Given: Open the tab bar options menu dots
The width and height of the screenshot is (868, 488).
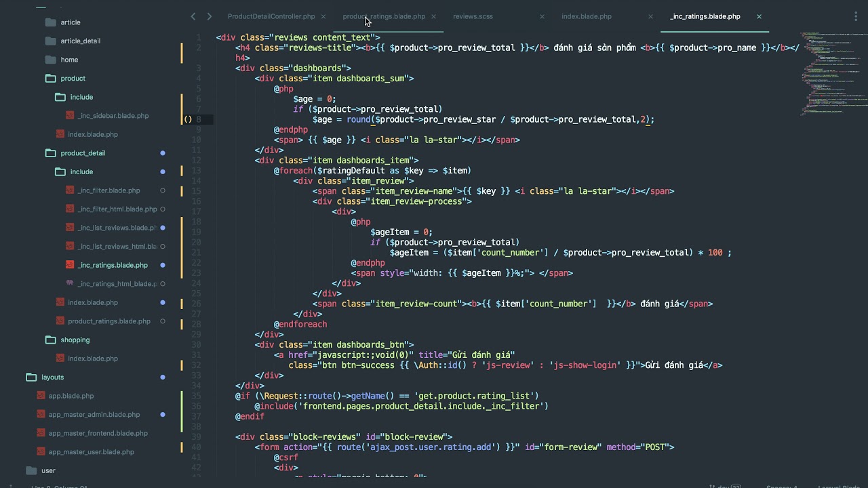Looking at the screenshot, I should coord(856,16).
